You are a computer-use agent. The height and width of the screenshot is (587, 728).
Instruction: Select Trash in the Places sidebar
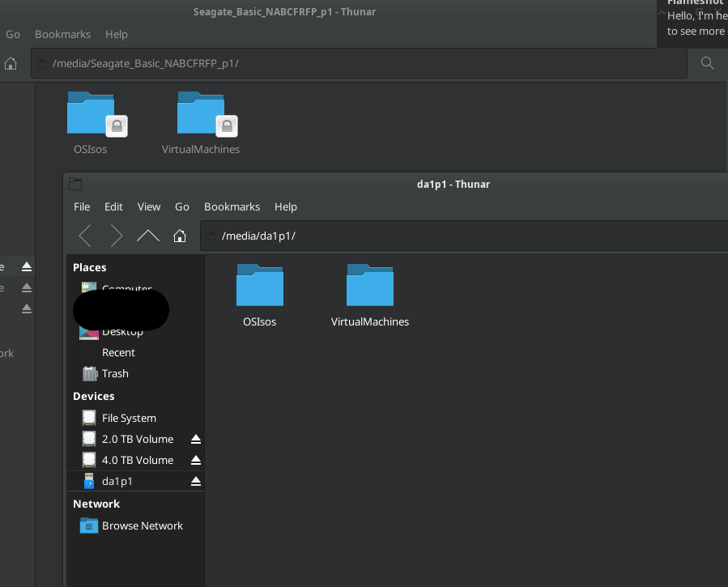tap(115, 373)
